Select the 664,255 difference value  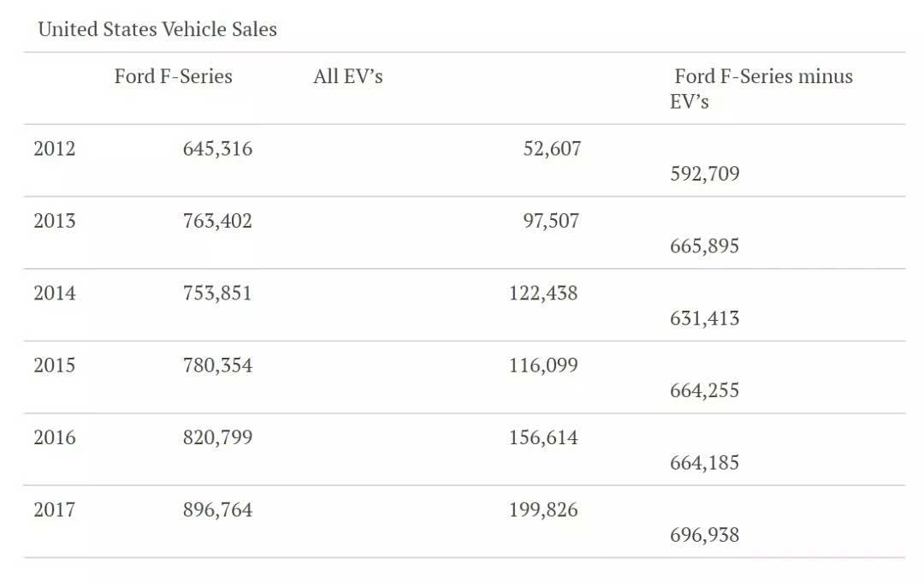(705, 390)
